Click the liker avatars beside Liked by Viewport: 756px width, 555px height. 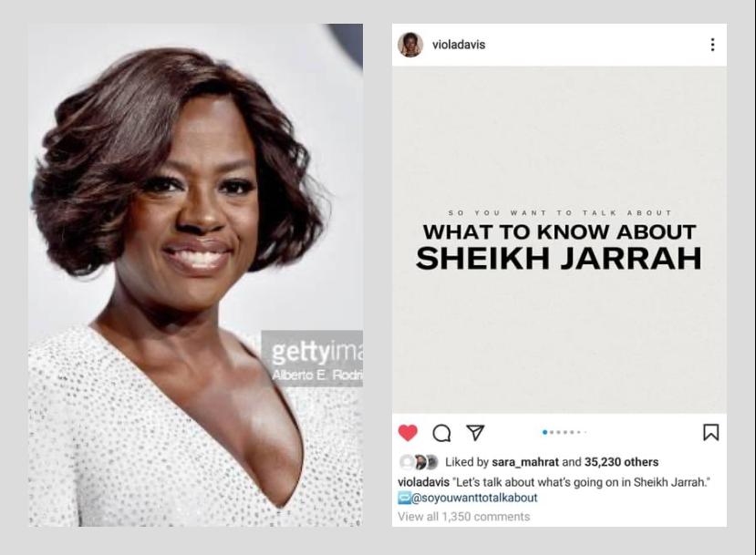coord(419,462)
